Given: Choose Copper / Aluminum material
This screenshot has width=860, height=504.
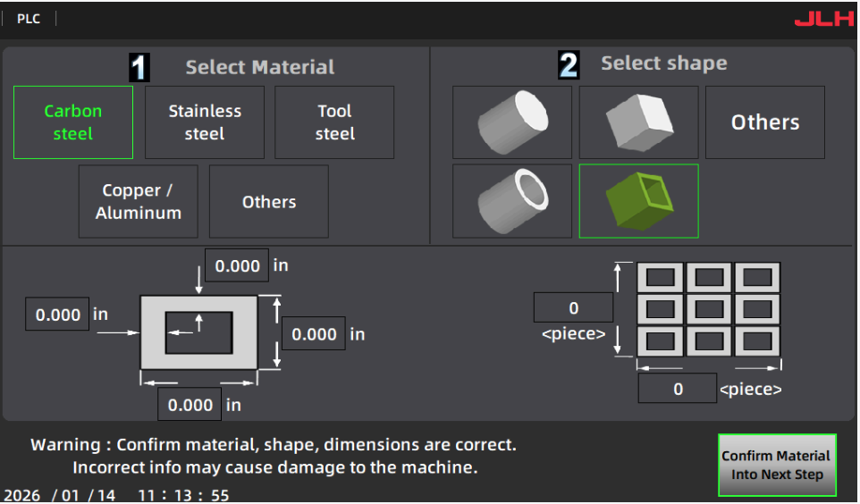Looking at the screenshot, I should tap(139, 202).
